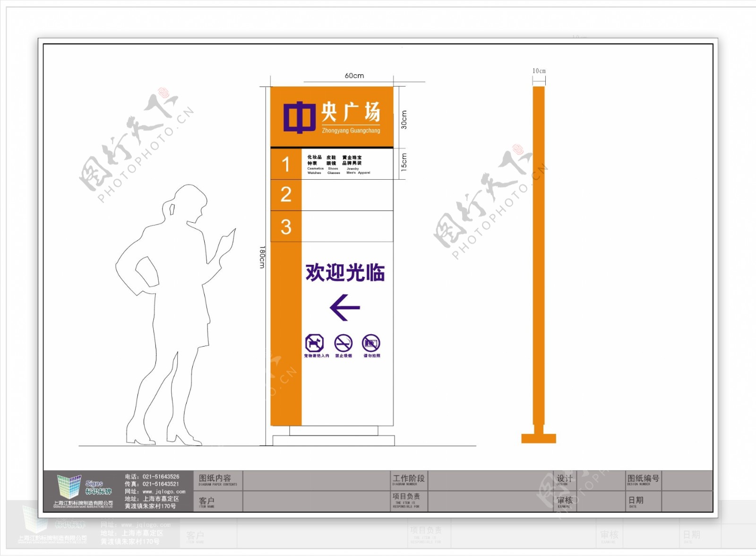The height and width of the screenshot is (556, 756).
Task: Click the no photography icon
Action: (x=371, y=343)
